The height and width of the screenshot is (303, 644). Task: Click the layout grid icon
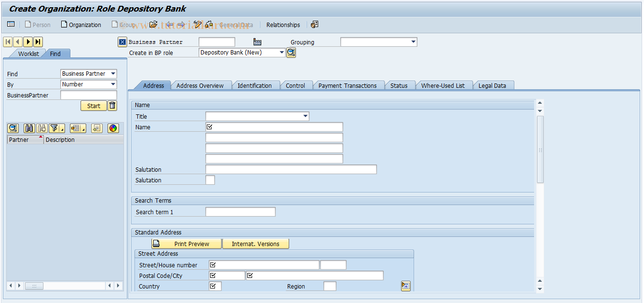(x=75, y=128)
